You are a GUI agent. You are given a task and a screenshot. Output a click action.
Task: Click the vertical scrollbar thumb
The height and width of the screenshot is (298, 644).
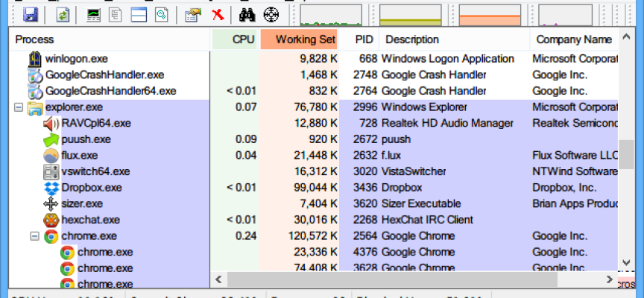coord(626,154)
